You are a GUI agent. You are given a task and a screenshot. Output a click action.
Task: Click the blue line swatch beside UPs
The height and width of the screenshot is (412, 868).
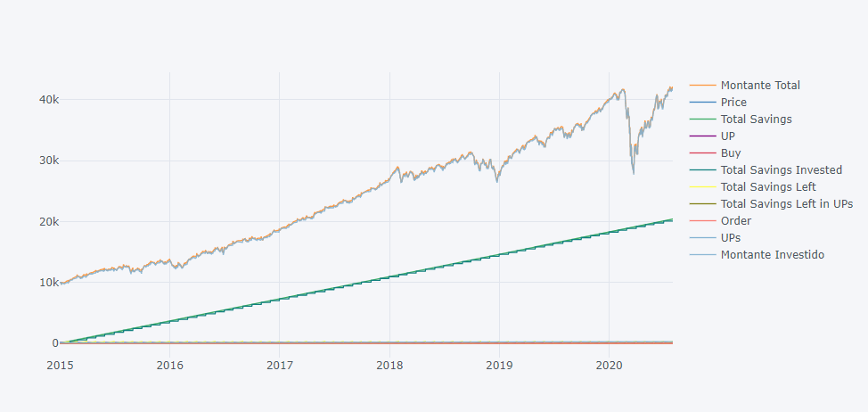[702, 238]
